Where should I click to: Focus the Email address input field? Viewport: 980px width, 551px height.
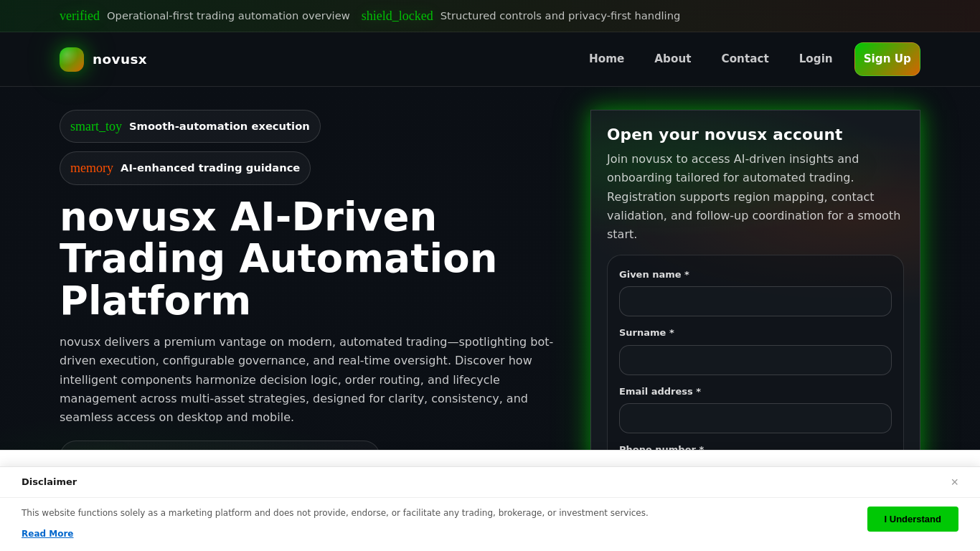[755, 418]
